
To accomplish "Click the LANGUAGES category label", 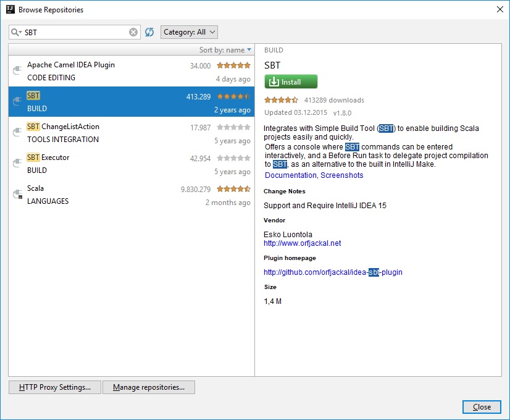I will [48, 201].
